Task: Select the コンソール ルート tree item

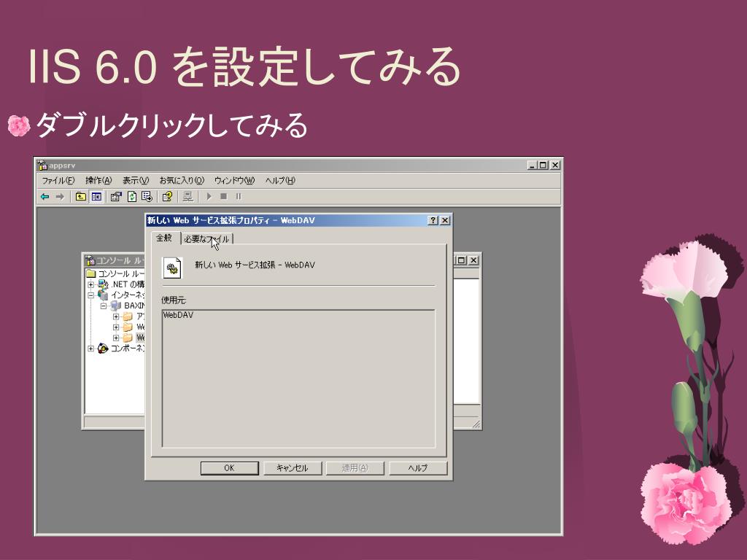Action: 121,274
